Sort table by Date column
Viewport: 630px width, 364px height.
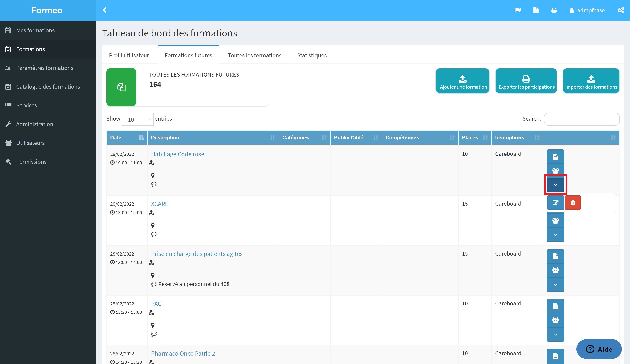point(127,137)
